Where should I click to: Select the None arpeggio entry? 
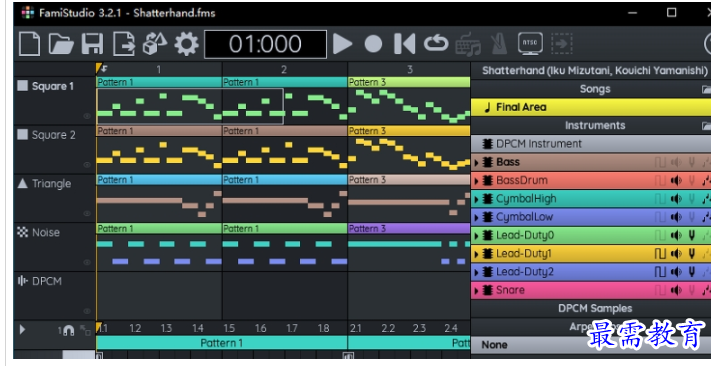click(591, 345)
